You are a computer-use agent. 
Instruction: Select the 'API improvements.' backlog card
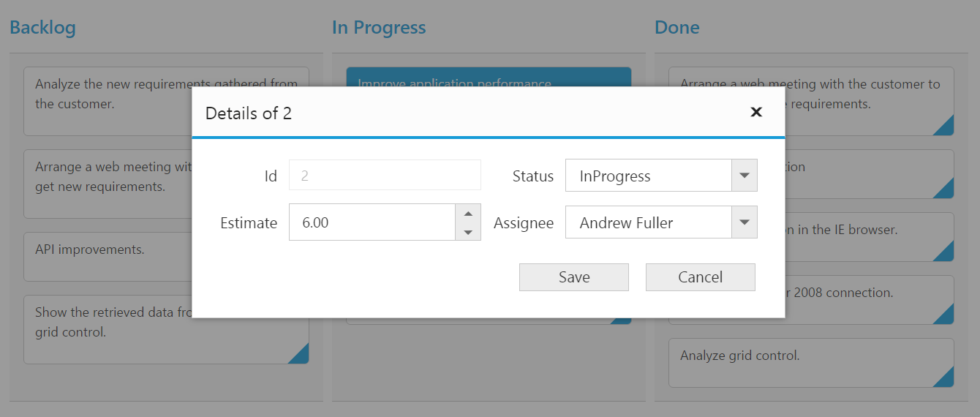coord(110,256)
